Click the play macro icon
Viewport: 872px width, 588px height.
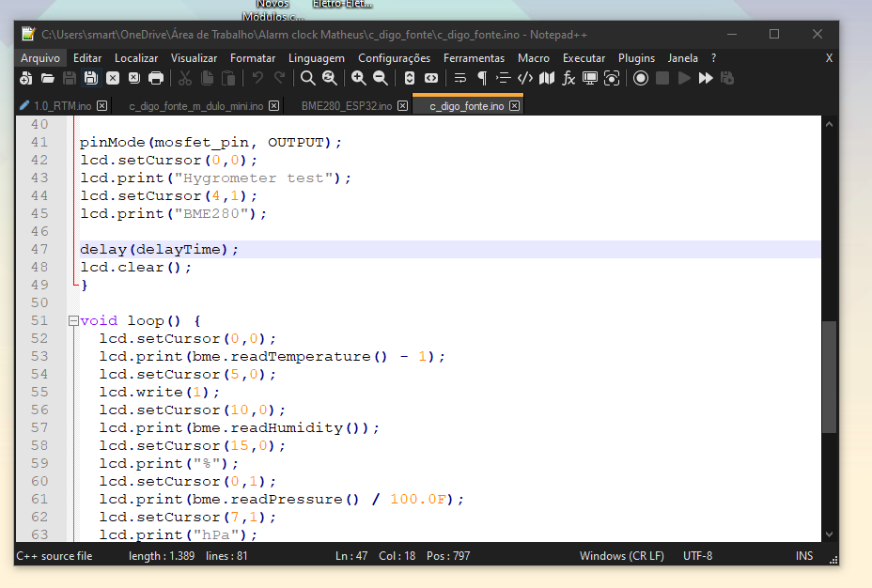(x=684, y=78)
